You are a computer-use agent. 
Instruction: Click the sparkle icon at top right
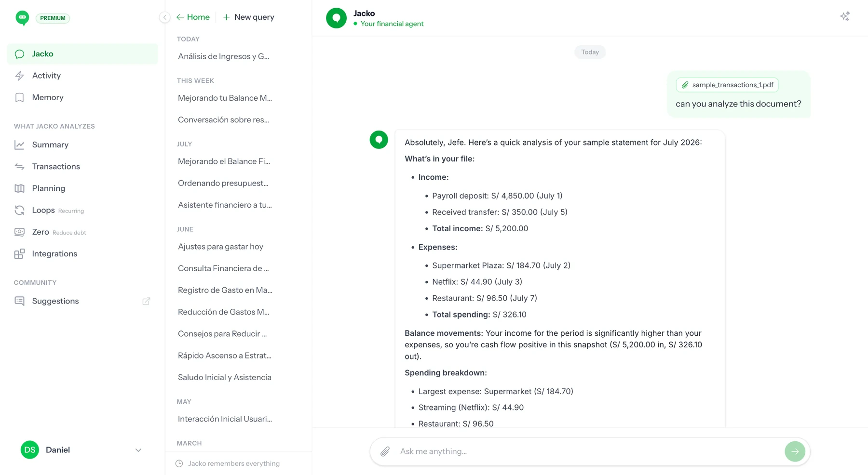[845, 16]
